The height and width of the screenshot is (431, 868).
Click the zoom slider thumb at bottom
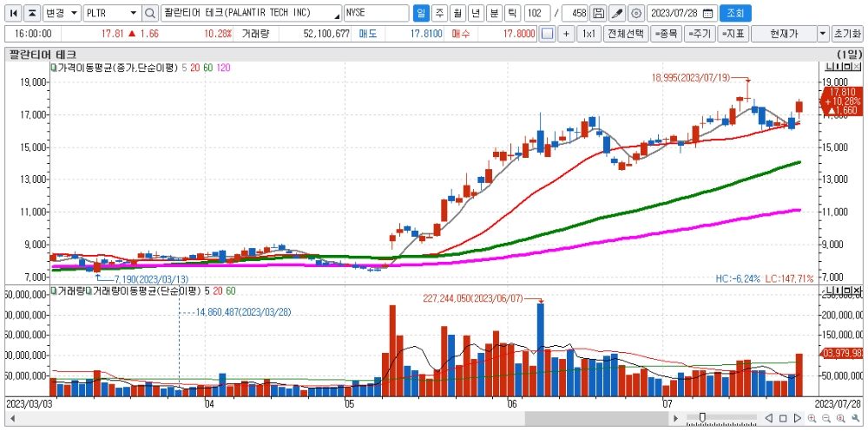pos(702,418)
